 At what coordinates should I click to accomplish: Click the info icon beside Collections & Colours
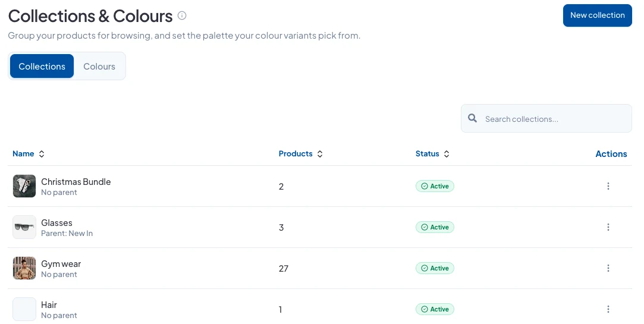pos(182,15)
